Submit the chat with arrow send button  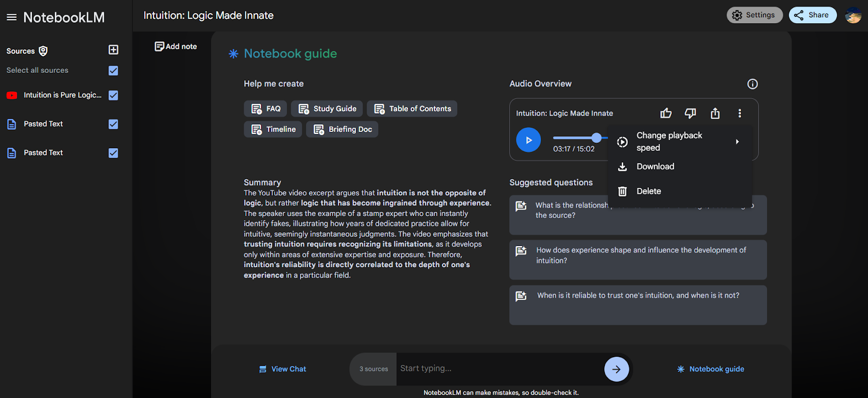pos(617,369)
